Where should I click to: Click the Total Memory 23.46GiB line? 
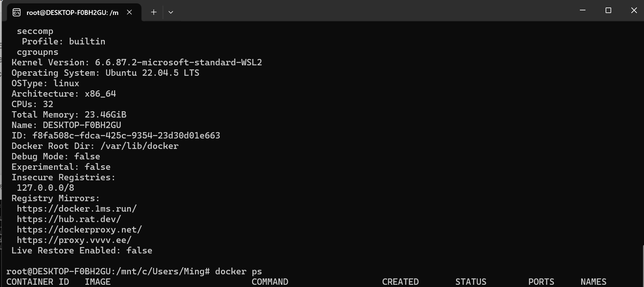pos(69,115)
